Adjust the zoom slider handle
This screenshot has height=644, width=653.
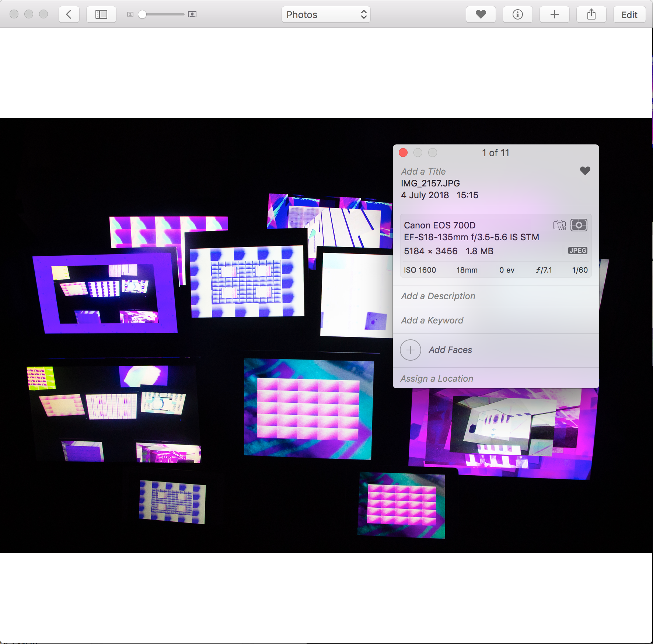click(x=142, y=14)
